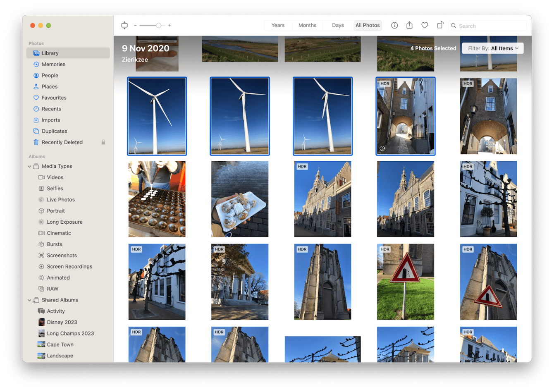
Task: Click the heart Favourite toolbar icon
Action: [425, 25]
